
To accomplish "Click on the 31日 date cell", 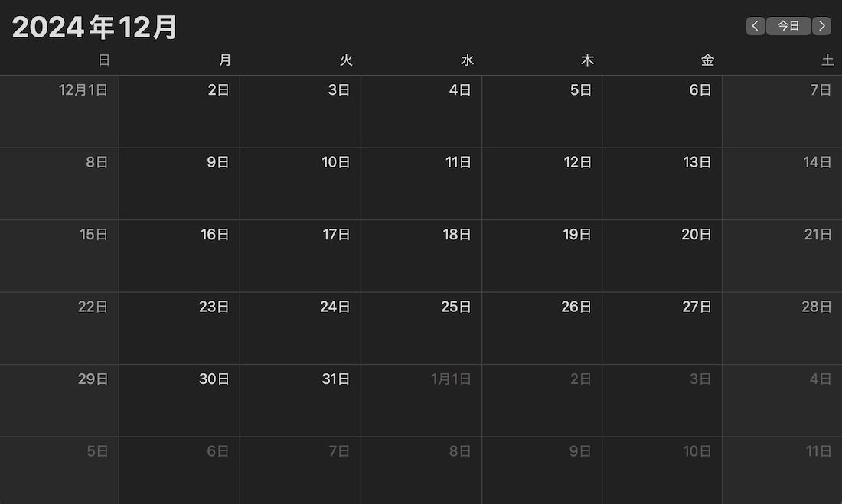I will coord(301,401).
